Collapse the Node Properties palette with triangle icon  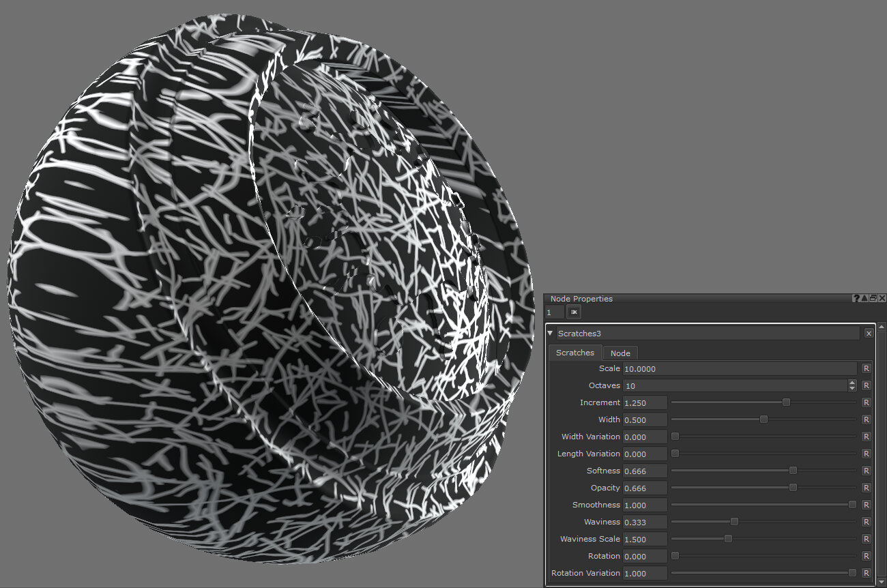coord(864,299)
